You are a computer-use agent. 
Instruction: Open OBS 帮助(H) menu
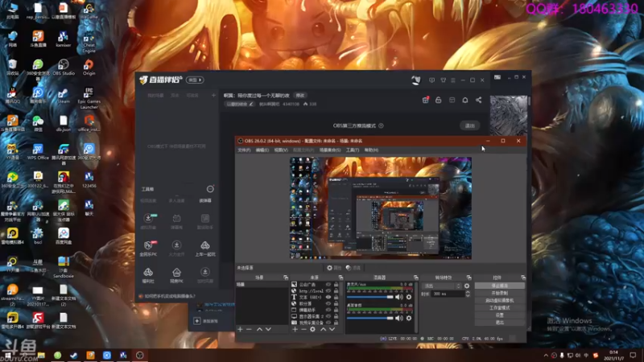click(x=371, y=150)
